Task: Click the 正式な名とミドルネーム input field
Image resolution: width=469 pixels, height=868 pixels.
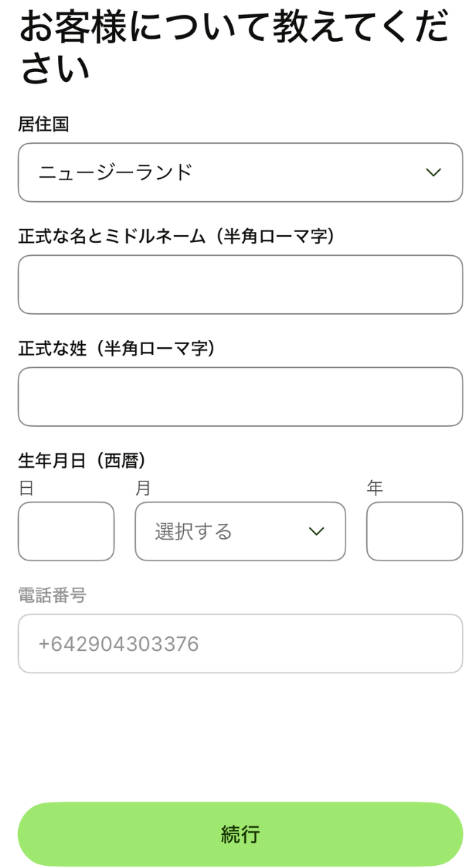Action: (x=240, y=285)
